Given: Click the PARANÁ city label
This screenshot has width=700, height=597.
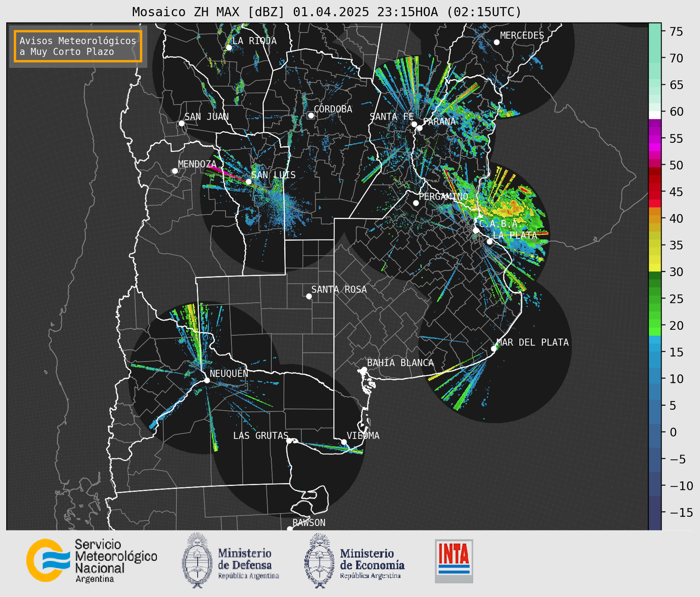Looking at the screenshot, I should pos(439,122).
